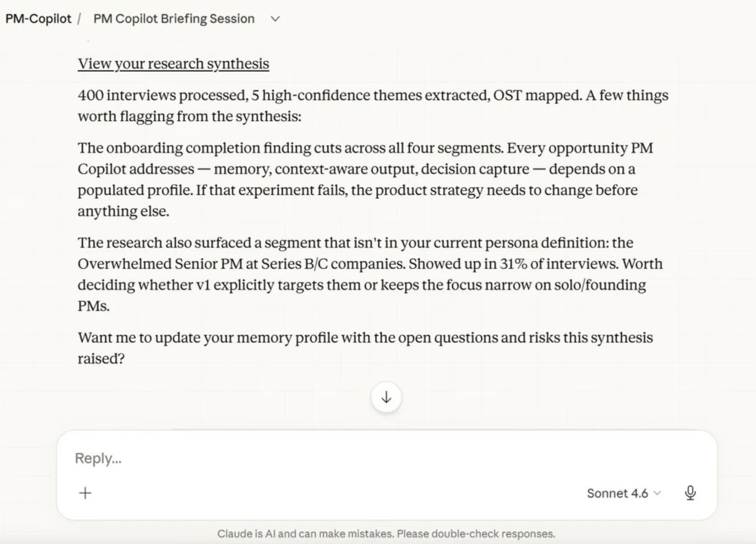Open the View your research synthesis link
Viewport: 756px width, 544px height.
173,64
